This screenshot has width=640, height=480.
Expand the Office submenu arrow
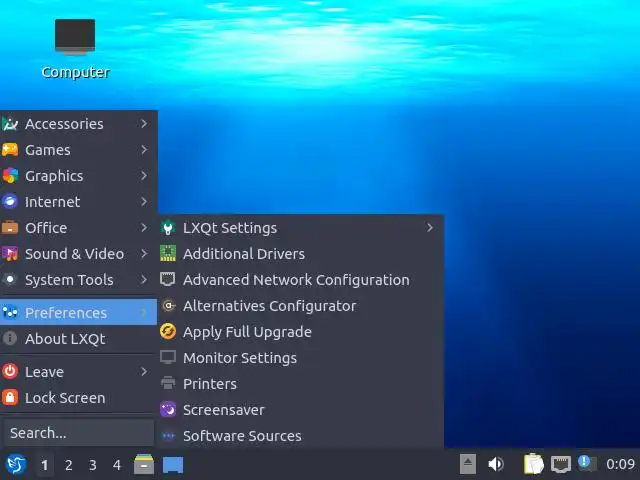[144, 228]
